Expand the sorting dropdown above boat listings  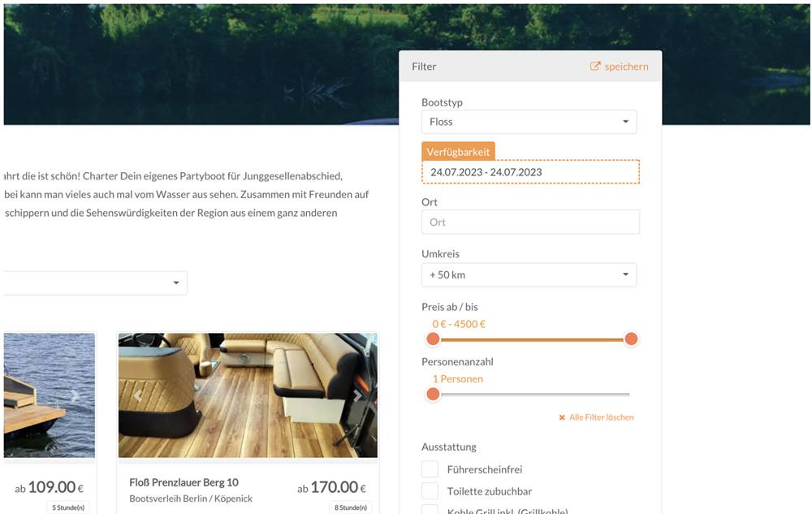pyautogui.click(x=175, y=283)
